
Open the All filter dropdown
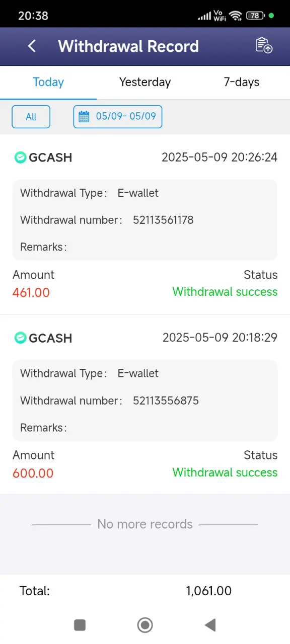(31, 117)
